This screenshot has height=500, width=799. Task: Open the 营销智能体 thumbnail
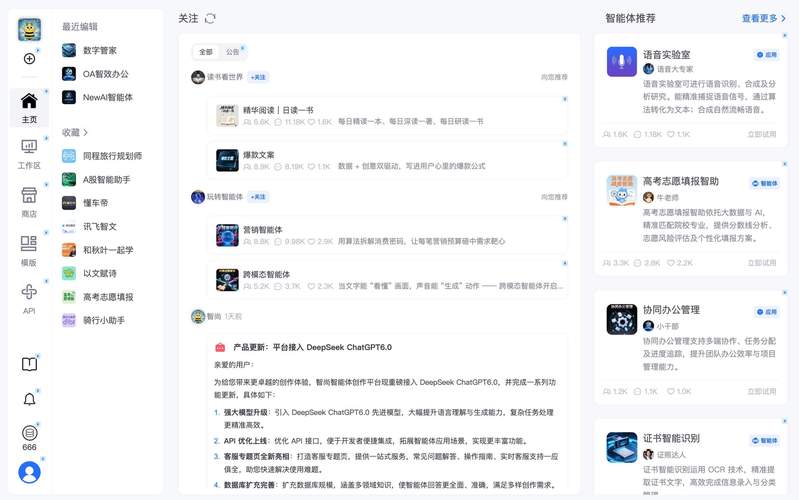click(227, 235)
